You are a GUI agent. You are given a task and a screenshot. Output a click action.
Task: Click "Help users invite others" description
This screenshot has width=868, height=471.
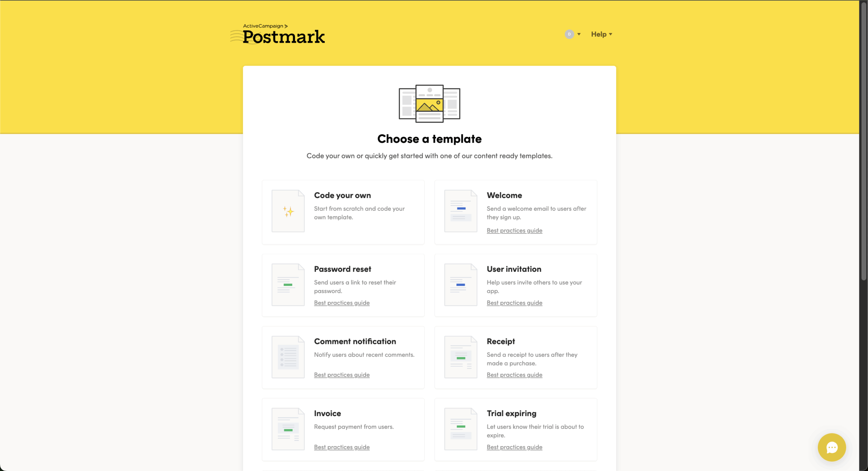click(x=534, y=287)
